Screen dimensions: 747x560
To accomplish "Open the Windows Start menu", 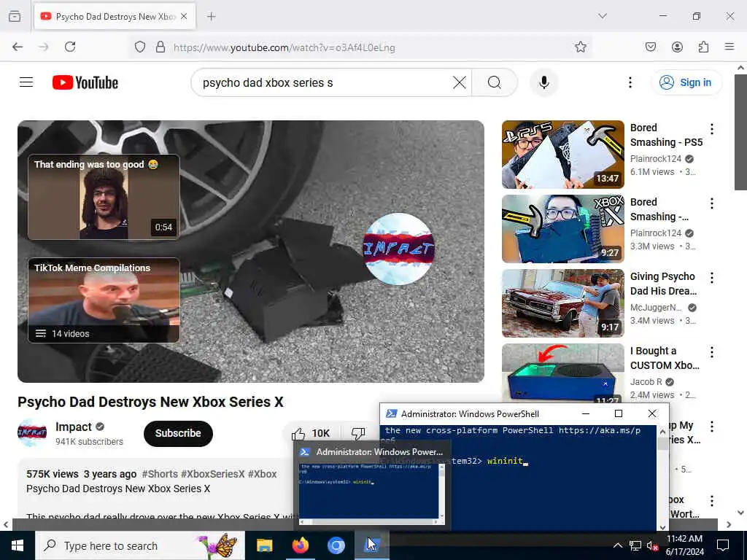I will [18, 545].
